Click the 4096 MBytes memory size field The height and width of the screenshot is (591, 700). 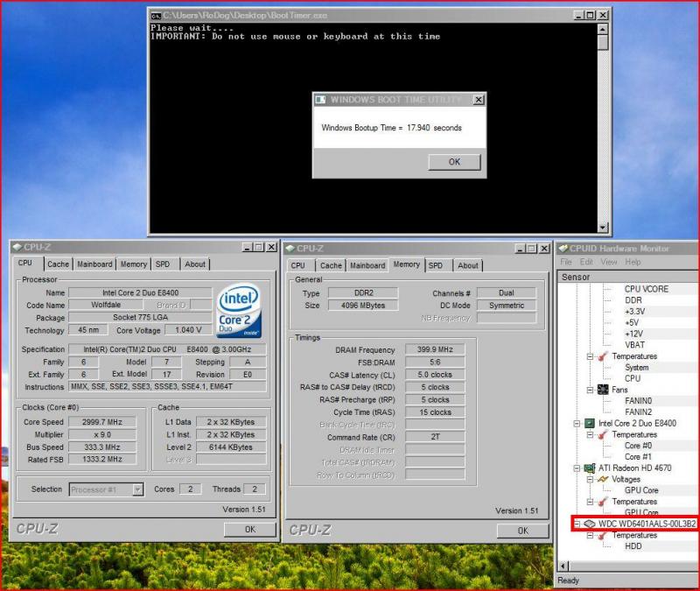pyautogui.click(x=363, y=306)
